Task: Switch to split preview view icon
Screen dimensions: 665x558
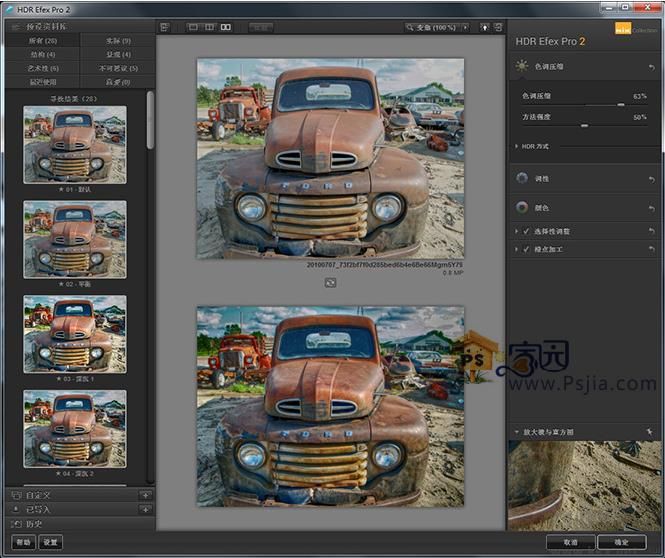Action: (210, 27)
